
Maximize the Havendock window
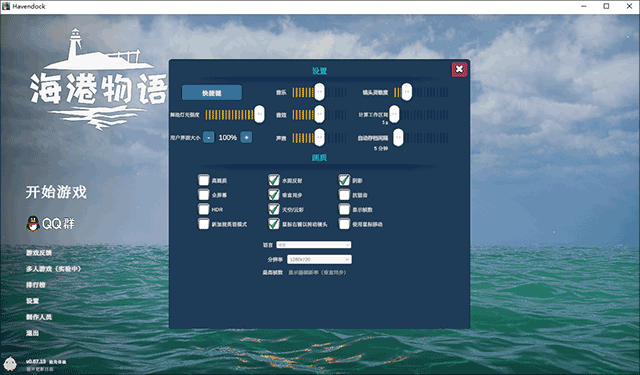point(606,6)
